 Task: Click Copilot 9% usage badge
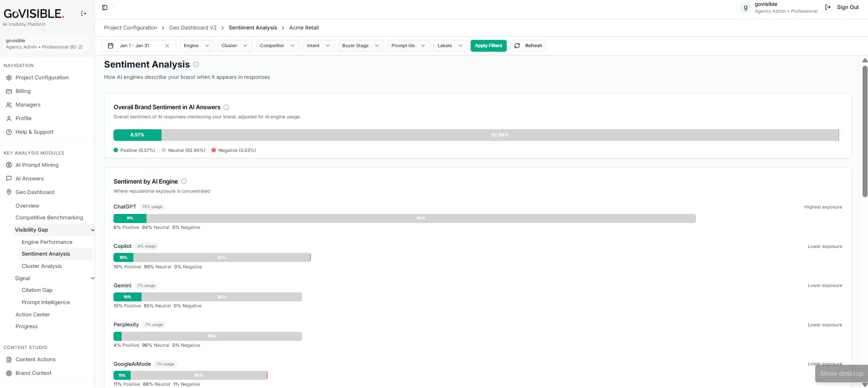tap(147, 246)
